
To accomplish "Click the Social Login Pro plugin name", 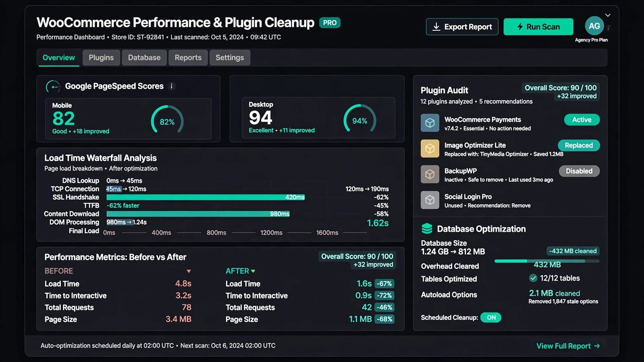I will pyautogui.click(x=468, y=197).
